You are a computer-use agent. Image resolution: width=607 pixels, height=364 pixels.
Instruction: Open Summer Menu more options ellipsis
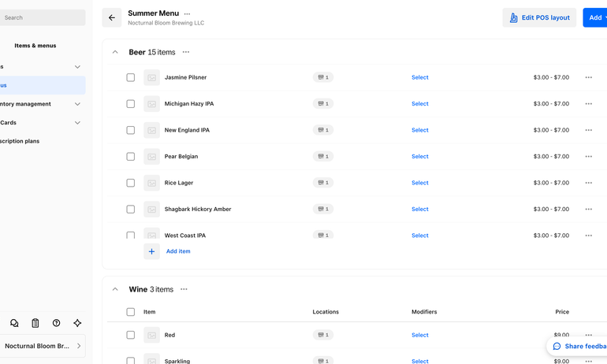[187, 13]
